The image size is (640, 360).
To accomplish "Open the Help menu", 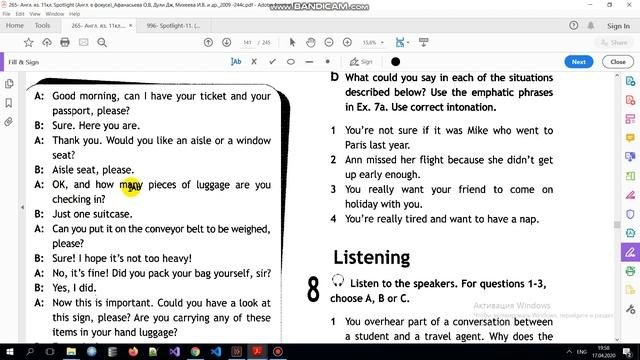I will coord(75,14).
